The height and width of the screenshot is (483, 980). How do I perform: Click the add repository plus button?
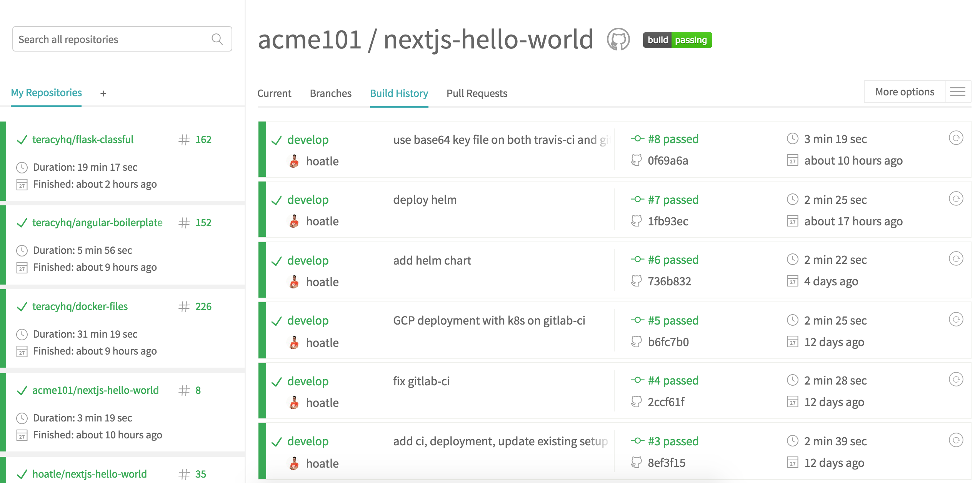pos(103,93)
